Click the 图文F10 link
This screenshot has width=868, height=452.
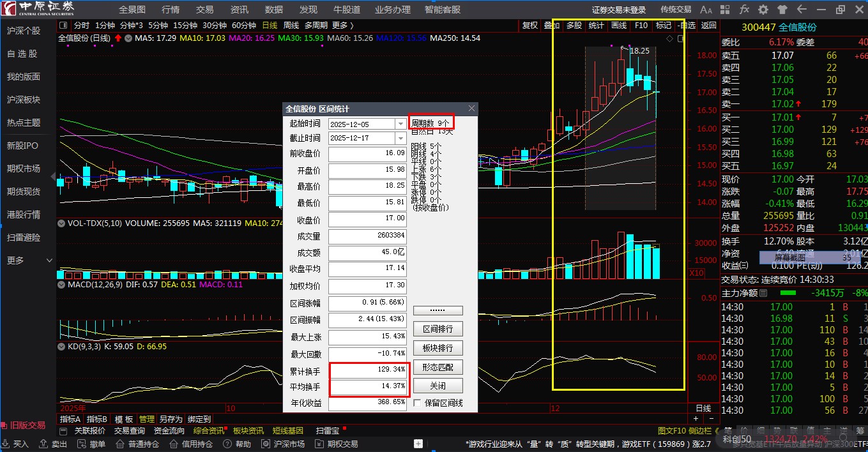pos(671,431)
